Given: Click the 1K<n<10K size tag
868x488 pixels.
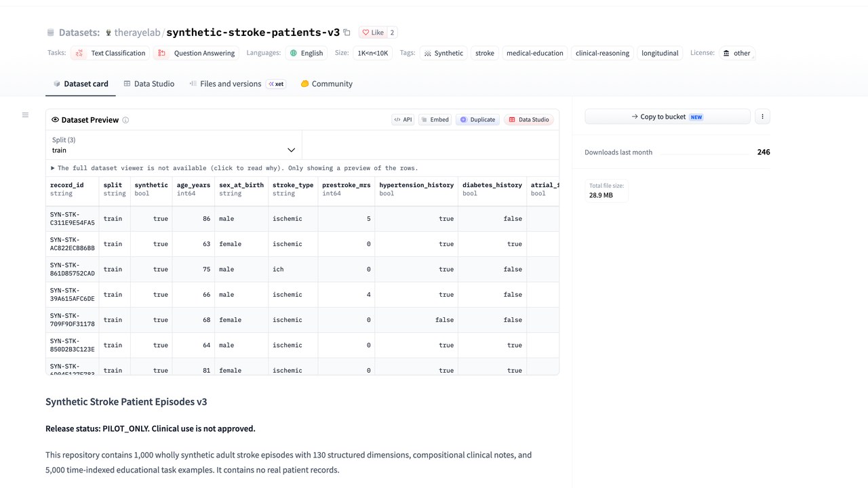Looking at the screenshot, I should click(x=373, y=53).
